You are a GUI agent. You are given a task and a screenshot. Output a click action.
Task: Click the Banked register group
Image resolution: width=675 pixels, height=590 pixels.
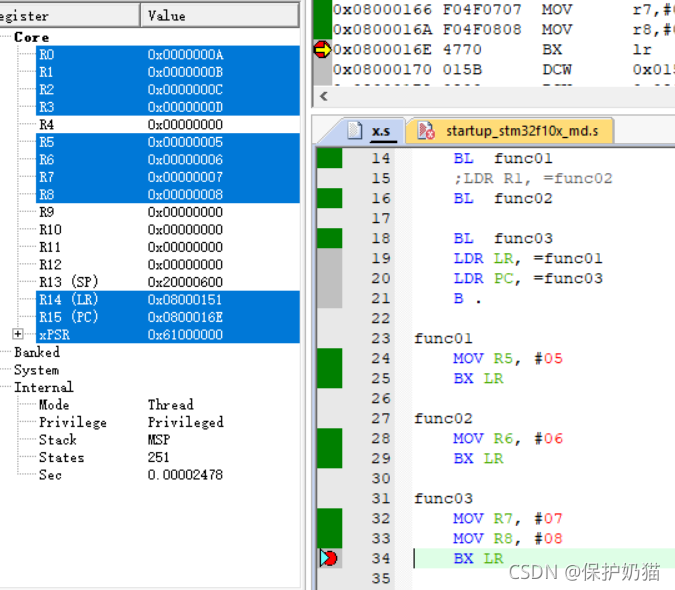(x=37, y=352)
